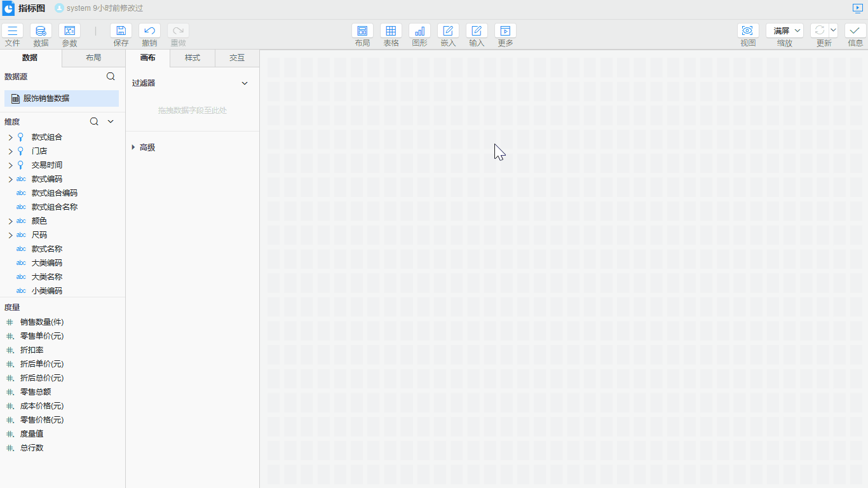Expand the 高级 (Advanced) section
This screenshot has height=488, width=868.
pyautogui.click(x=133, y=147)
